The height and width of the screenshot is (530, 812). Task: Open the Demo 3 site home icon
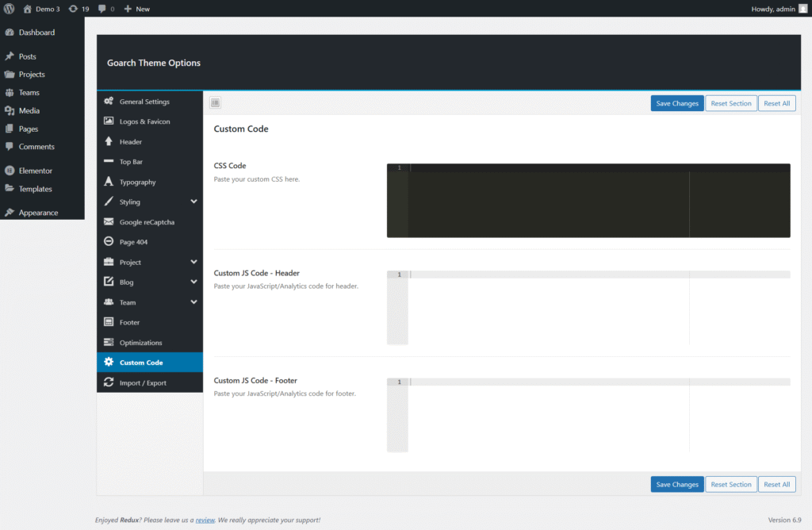[x=28, y=9]
